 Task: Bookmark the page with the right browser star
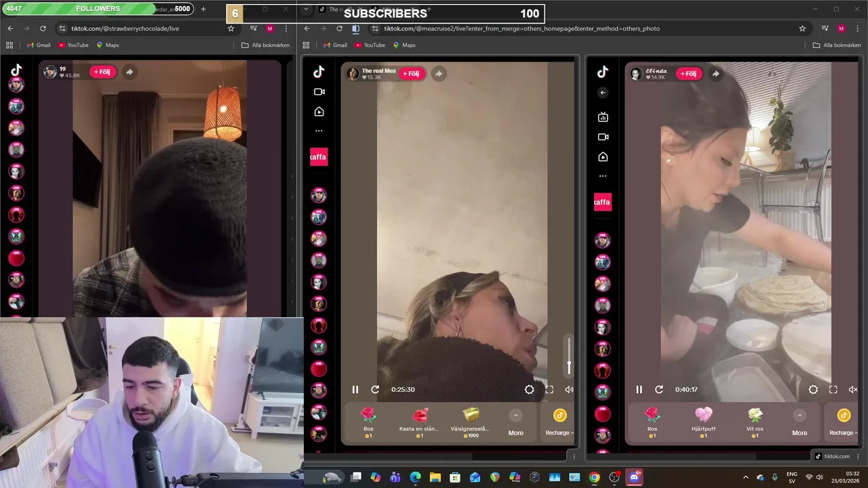coord(802,28)
